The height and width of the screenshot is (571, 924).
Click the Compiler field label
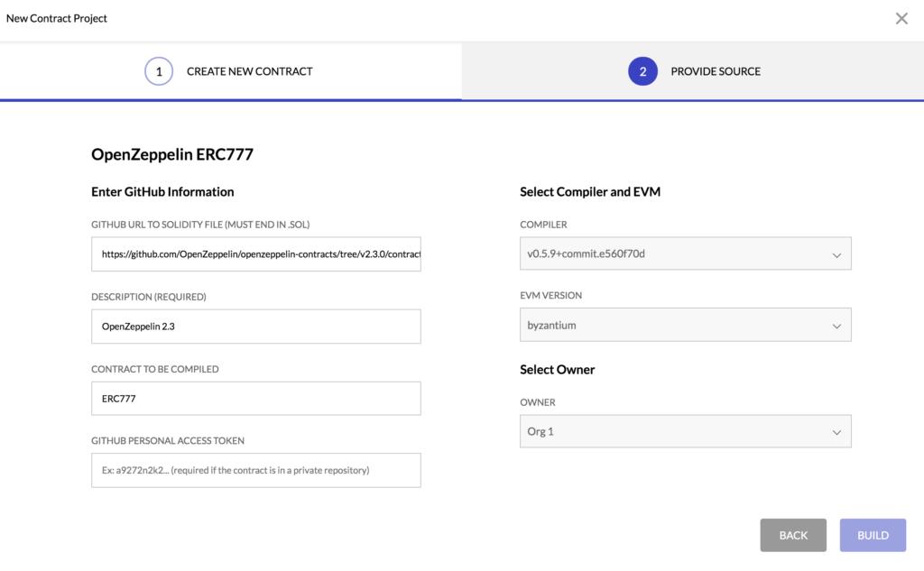pos(543,225)
